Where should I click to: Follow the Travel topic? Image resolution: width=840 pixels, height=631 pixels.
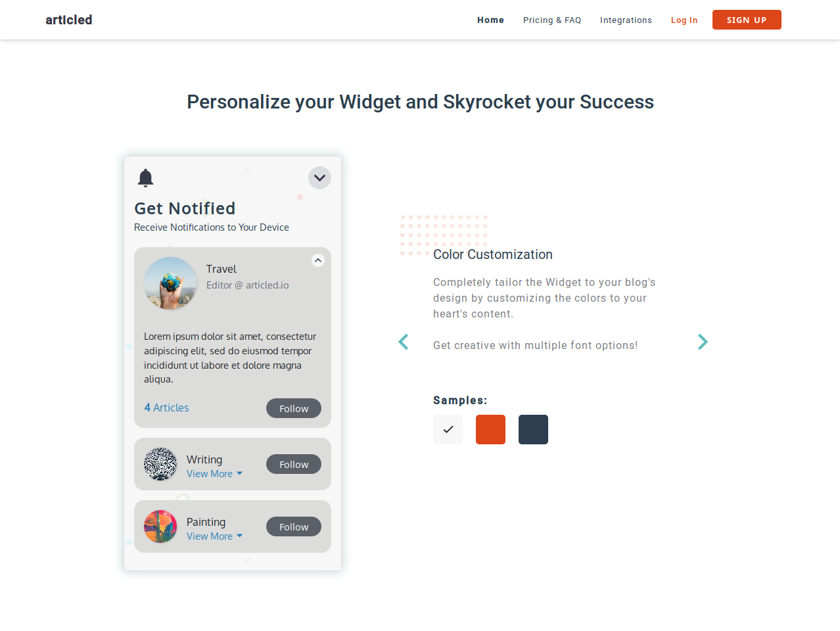click(x=293, y=408)
